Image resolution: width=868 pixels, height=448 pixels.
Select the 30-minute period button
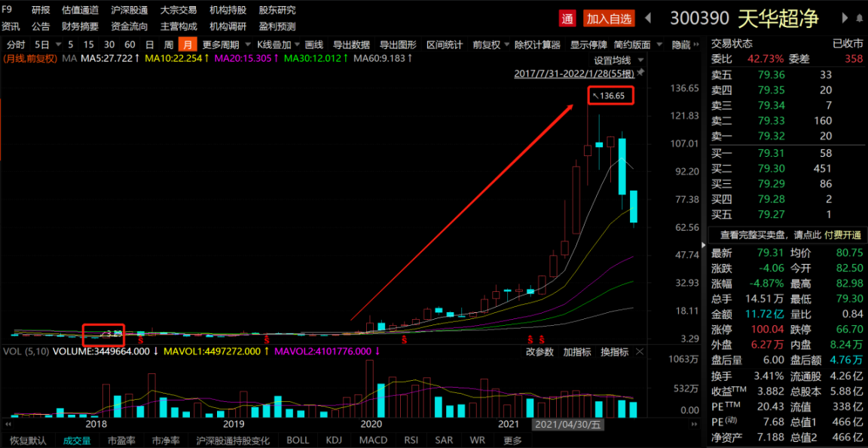(109, 45)
